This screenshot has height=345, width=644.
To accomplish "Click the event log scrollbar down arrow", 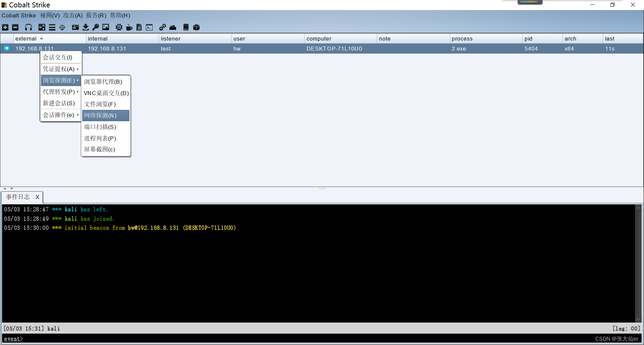I will click(639, 320).
